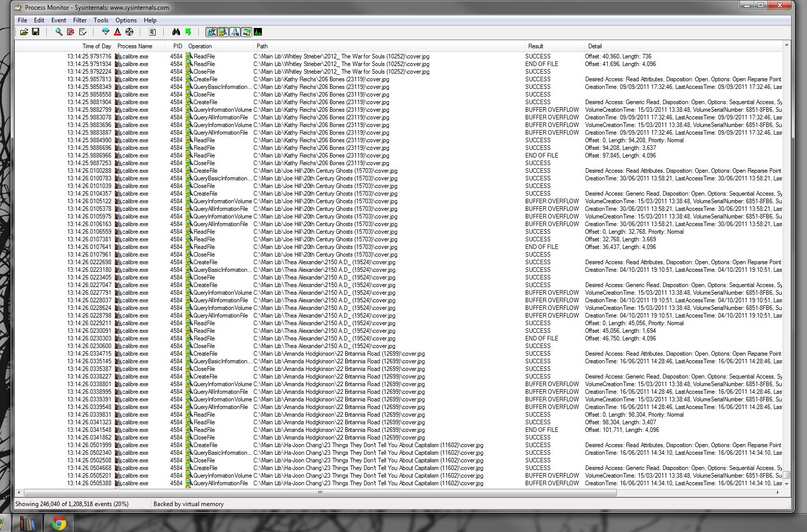Click the Process Name column header
807x532 pixels.
[140, 46]
